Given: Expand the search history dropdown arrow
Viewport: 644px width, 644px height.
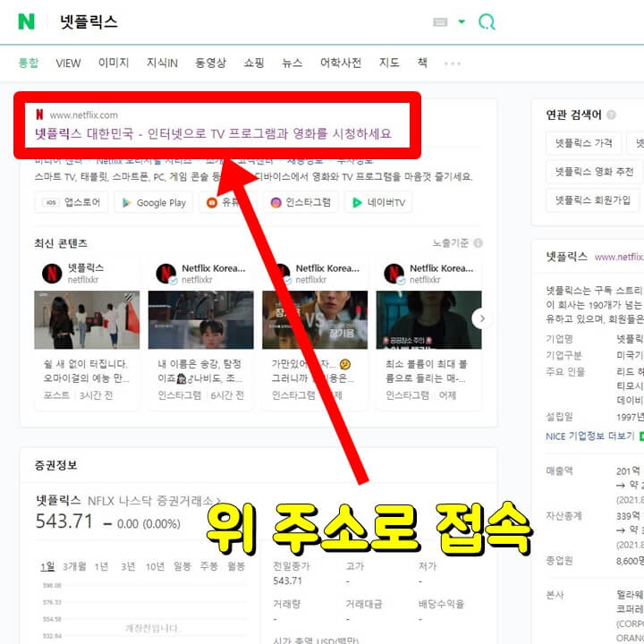Looking at the screenshot, I should [462, 21].
